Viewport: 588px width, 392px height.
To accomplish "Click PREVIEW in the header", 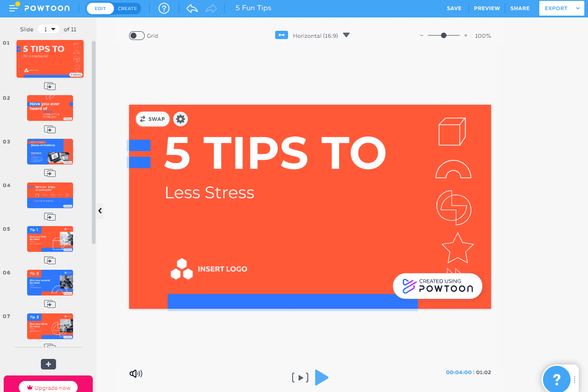I will [487, 8].
